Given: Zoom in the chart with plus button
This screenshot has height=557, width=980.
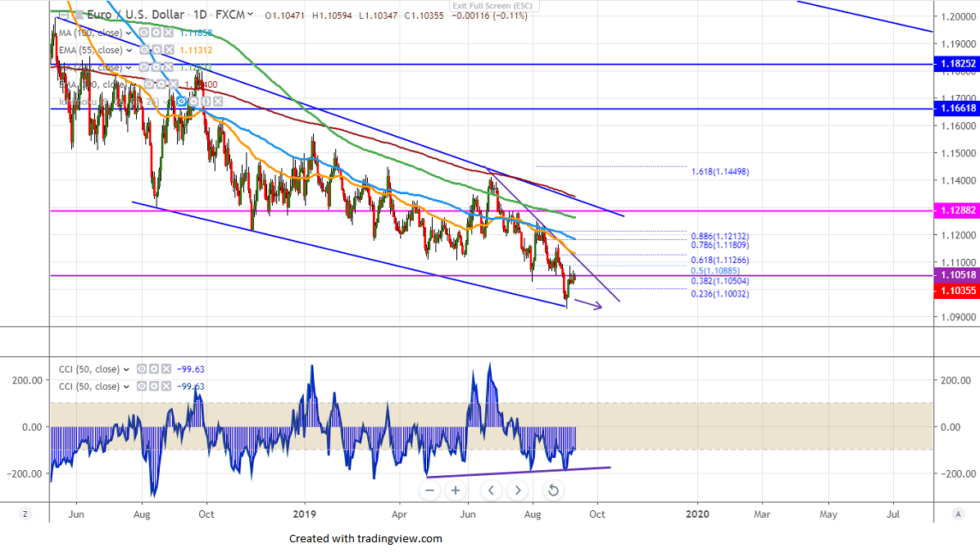Looking at the screenshot, I should click(x=456, y=491).
